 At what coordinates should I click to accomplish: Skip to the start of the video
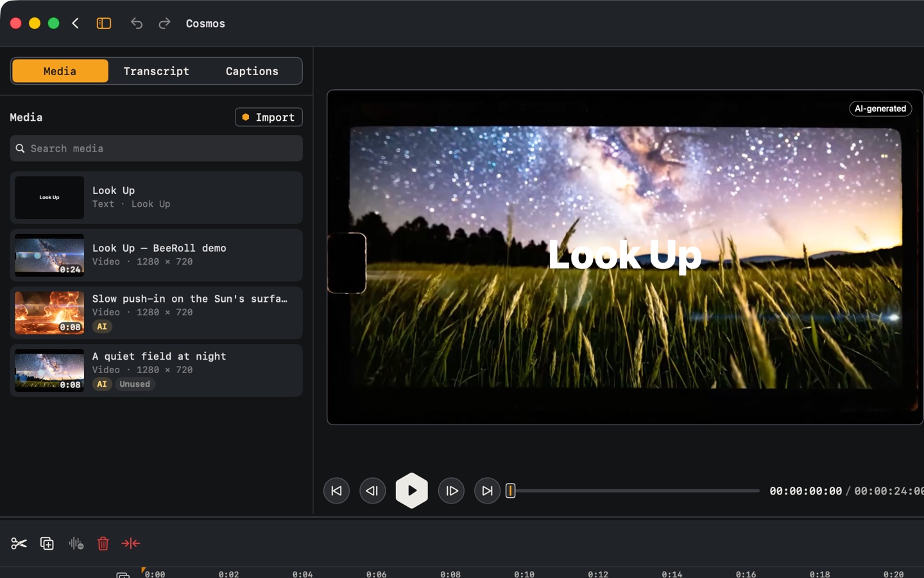click(336, 491)
